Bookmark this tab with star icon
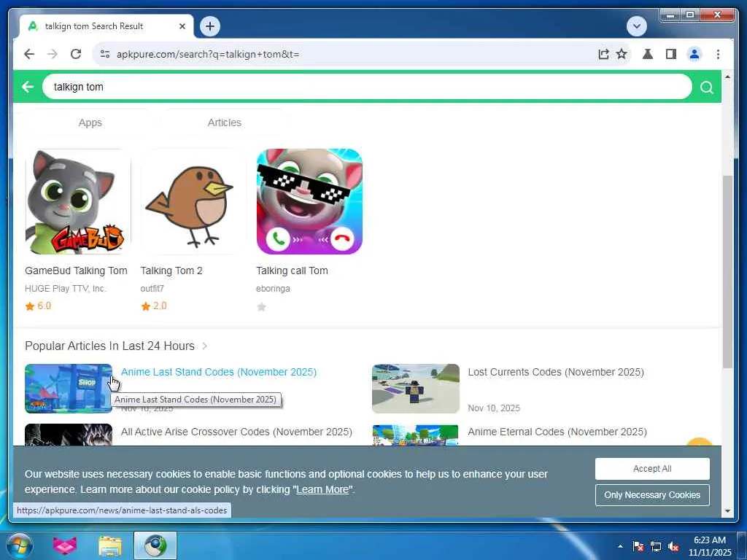 click(622, 54)
